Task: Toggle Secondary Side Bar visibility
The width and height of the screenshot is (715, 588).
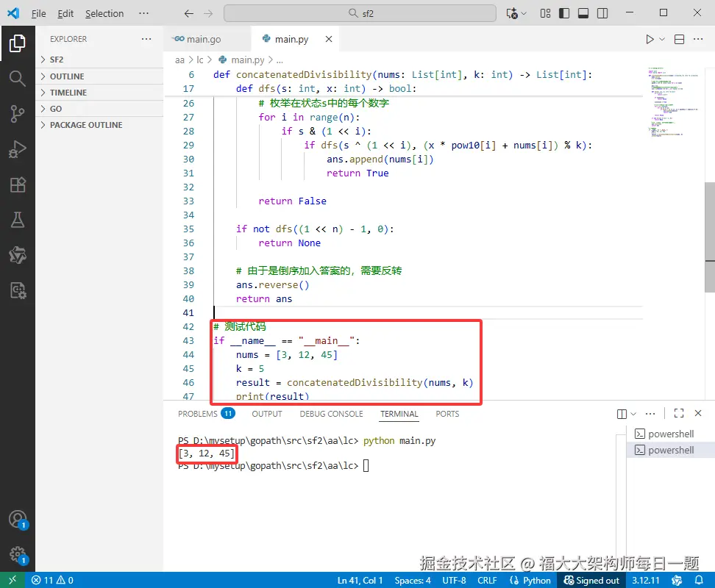Action: 602,13
